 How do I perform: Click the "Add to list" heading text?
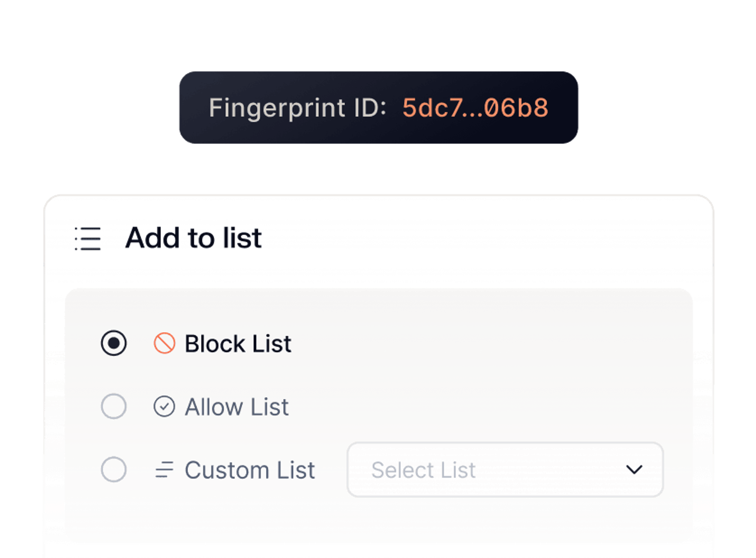[193, 238]
